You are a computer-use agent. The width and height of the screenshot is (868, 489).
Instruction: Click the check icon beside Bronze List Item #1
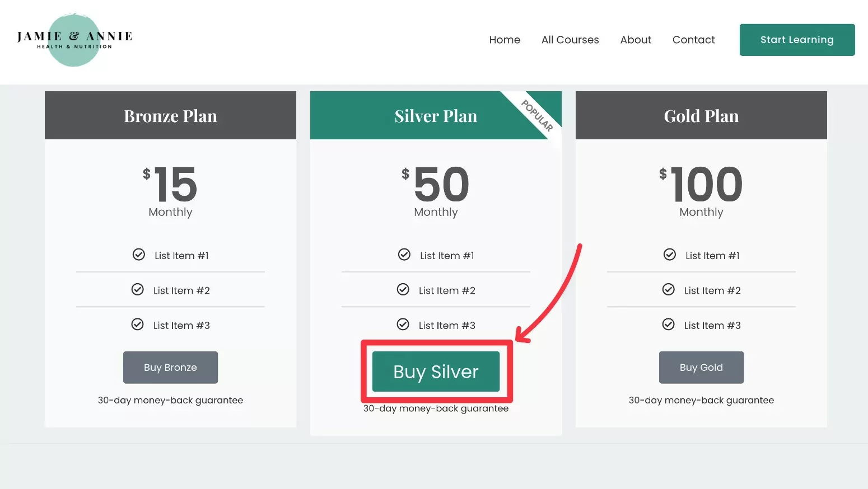coord(139,255)
